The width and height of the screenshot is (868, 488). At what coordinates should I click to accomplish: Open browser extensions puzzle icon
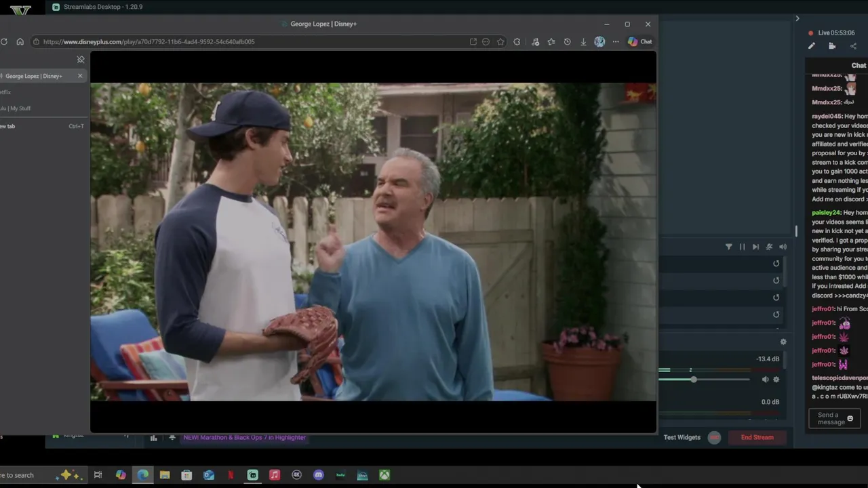click(517, 41)
